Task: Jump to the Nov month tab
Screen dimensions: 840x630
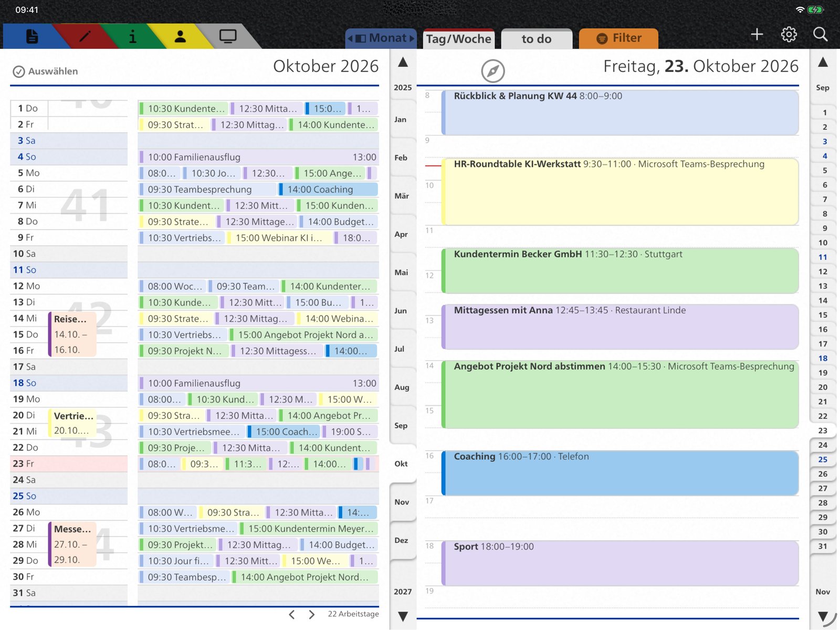Action: pos(402,502)
